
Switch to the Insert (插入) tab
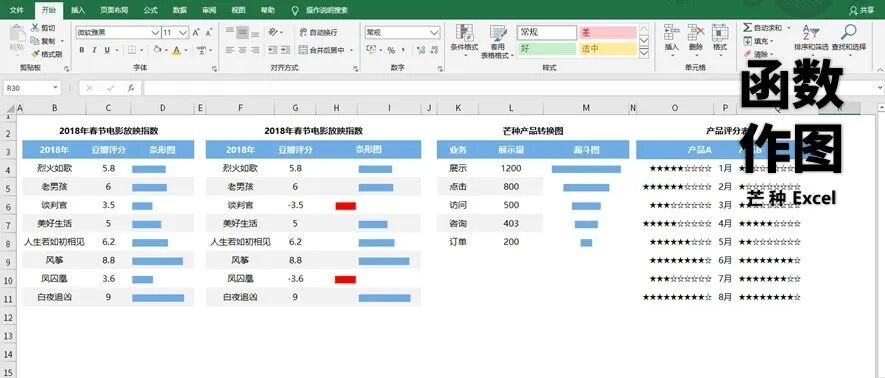pos(78,10)
